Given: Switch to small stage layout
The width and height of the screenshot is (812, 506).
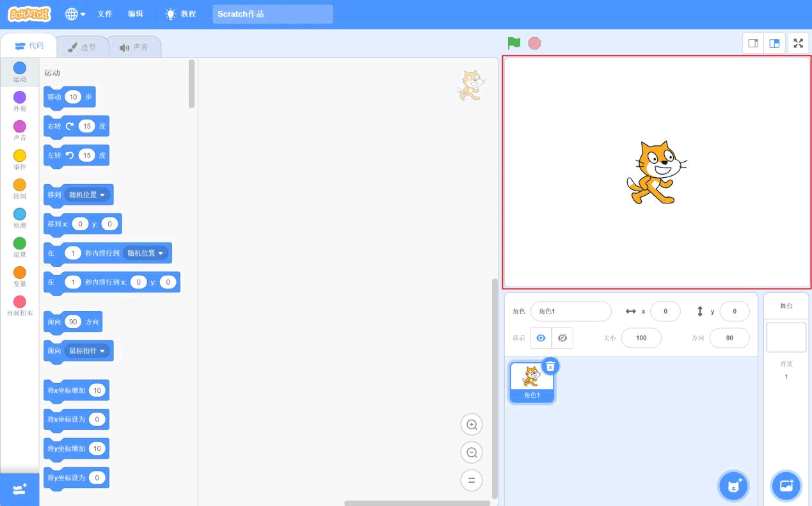Looking at the screenshot, I should pyautogui.click(x=753, y=43).
